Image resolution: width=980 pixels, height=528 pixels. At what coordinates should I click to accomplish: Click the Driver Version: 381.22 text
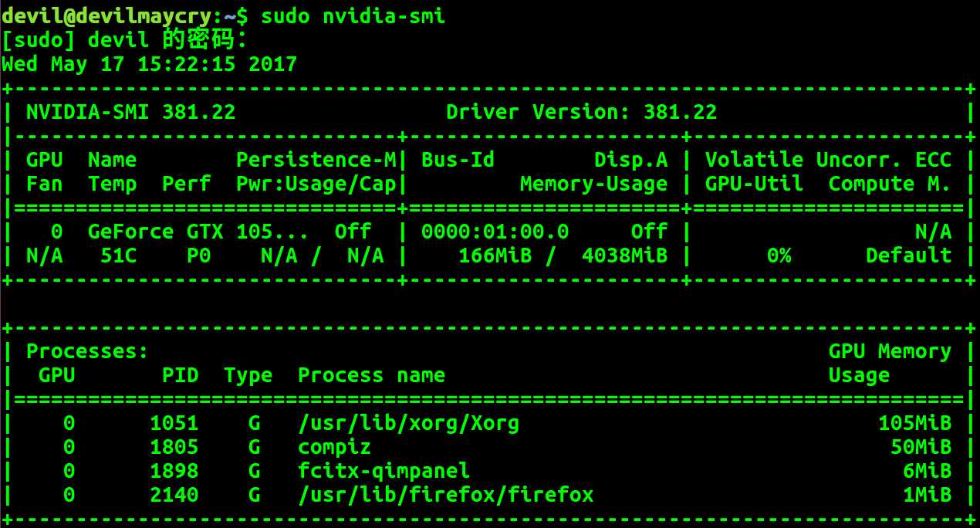click(x=581, y=112)
